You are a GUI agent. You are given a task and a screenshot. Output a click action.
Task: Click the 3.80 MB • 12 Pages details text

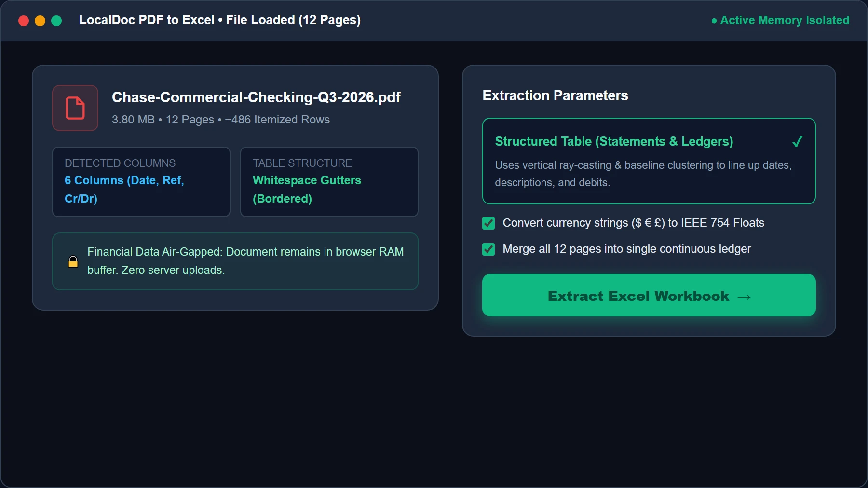click(221, 120)
